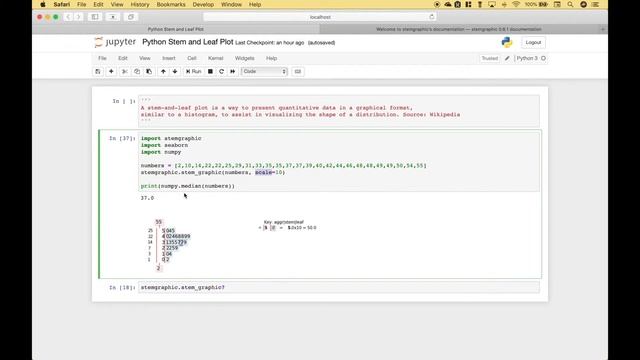Click the 37.0 output value
This screenshot has width=640, height=360.
147,198
